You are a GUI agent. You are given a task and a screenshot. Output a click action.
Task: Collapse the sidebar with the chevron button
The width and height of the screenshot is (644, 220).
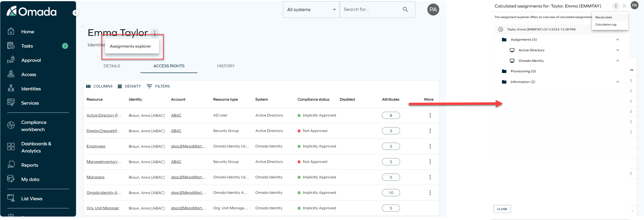point(76,13)
